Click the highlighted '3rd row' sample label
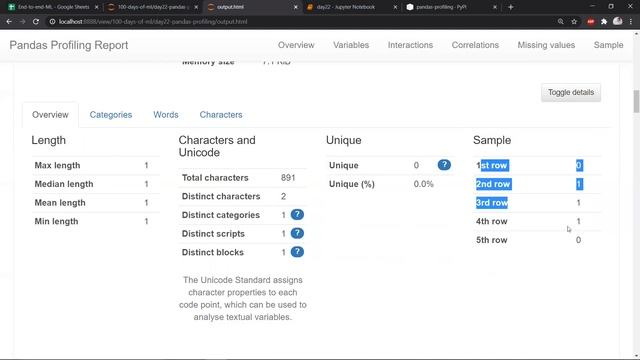 (x=492, y=203)
